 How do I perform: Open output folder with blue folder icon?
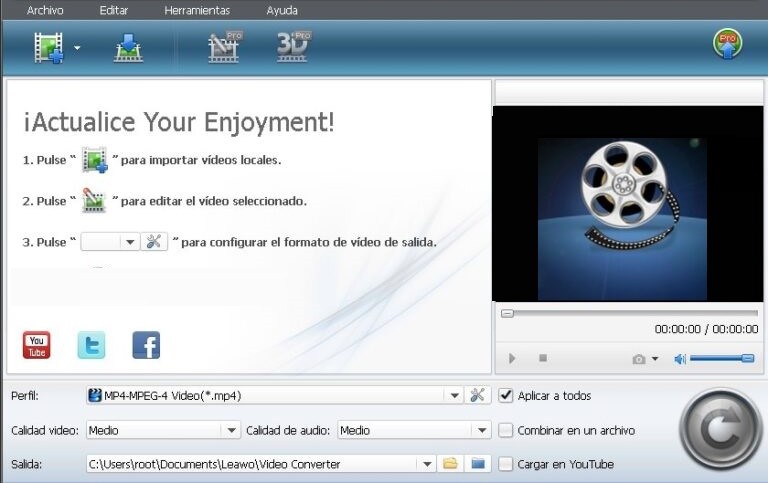[x=478, y=463]
